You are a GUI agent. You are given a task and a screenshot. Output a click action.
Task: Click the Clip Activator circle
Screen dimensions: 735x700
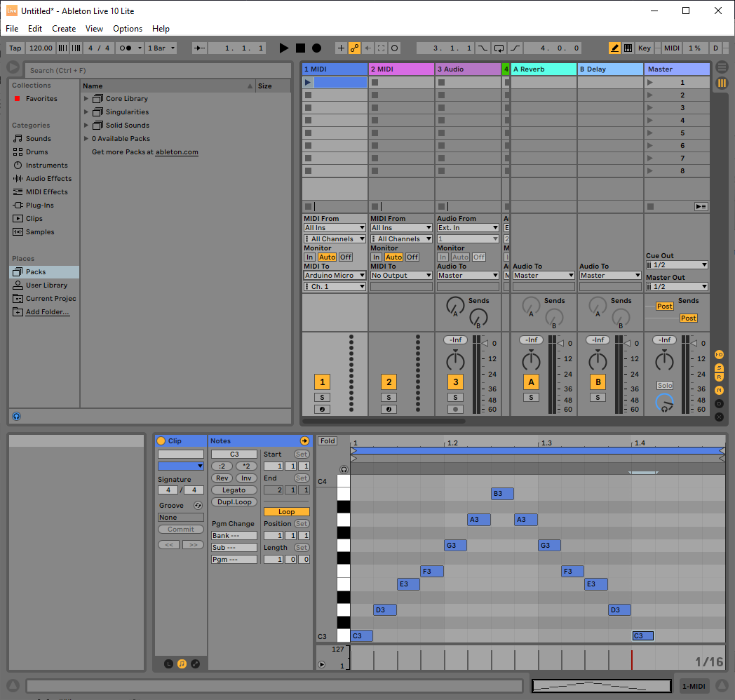coord(161,440)
